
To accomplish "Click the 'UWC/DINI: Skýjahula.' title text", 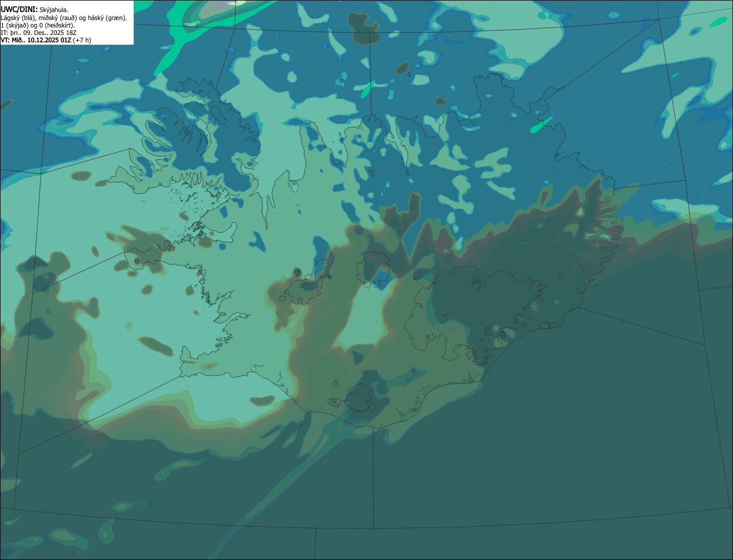I will 34,10.
